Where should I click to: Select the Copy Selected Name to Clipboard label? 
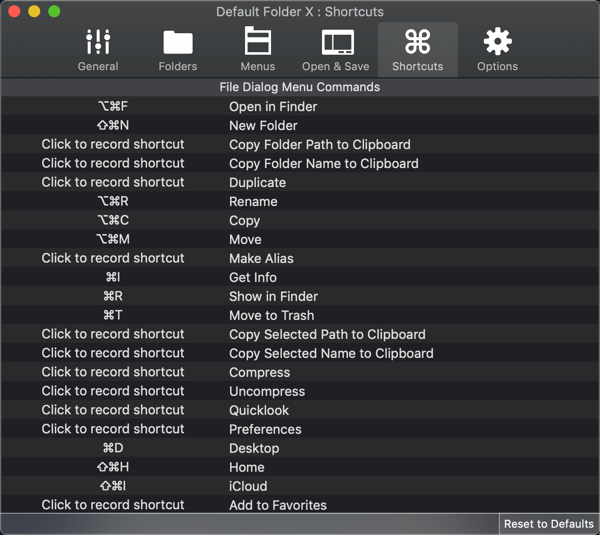(x=331, y=354)
